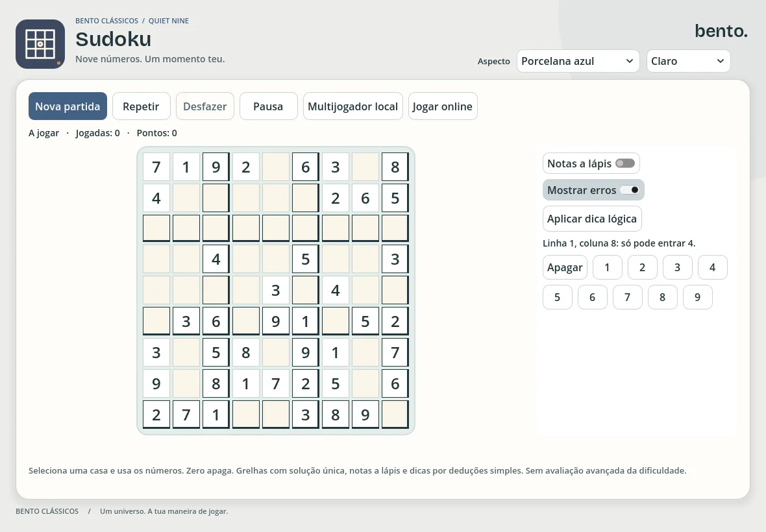Select number 8 on the keypad

(662, 297)
